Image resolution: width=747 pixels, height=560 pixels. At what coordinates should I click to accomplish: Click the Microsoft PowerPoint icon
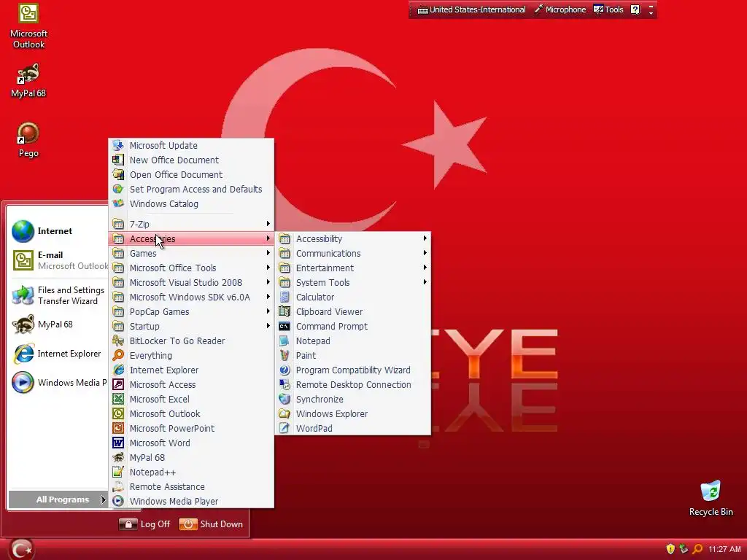118,428
